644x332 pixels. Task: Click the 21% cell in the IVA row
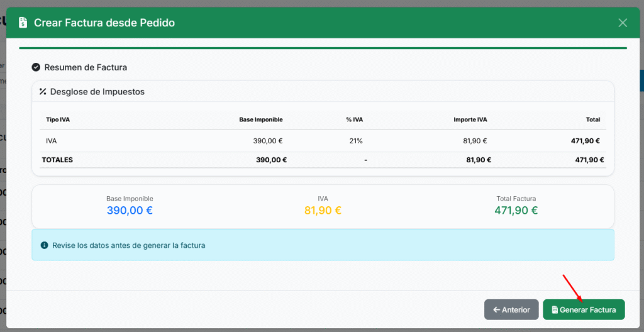click(356, 141)
